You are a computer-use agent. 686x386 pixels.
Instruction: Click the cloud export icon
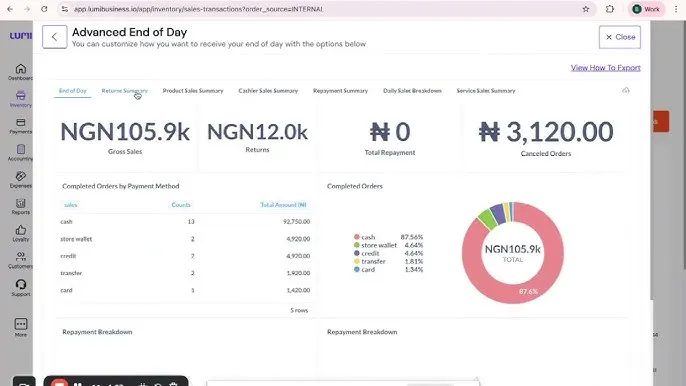pyautogui.click(x=626, y=91)
